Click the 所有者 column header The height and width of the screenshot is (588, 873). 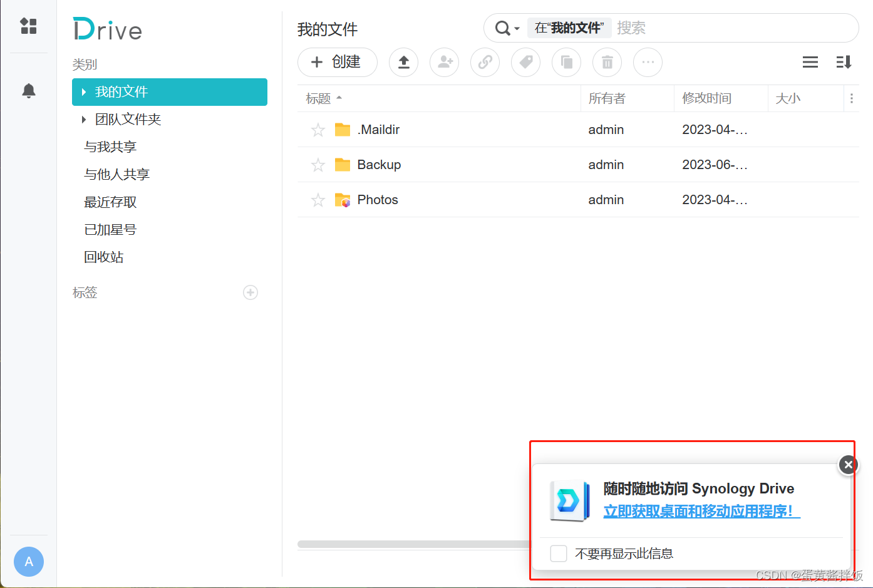coord(628,98)
